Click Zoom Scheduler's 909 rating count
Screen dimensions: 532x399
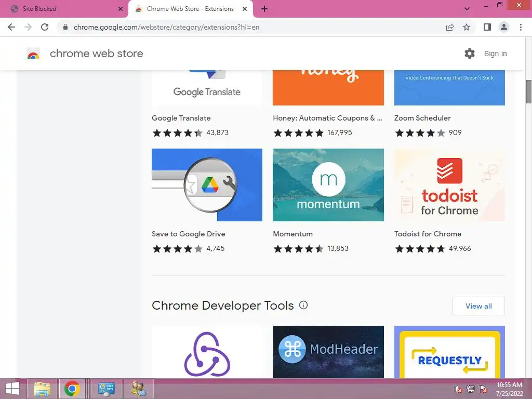point(455,132)
